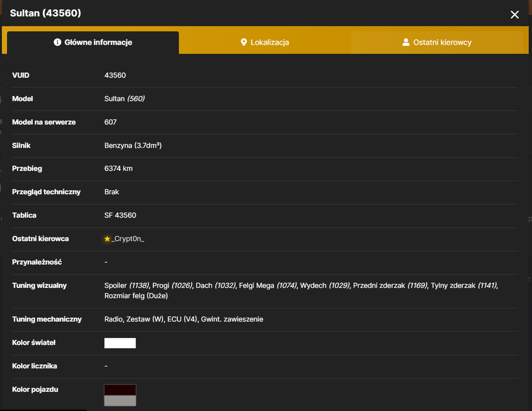Viewport: 532px width, 411px height.
Task: Click the Tuning wizualny row label
Action: coord(39,286)
